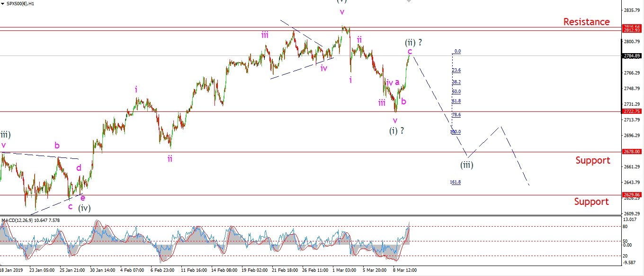Click the gray chart shift triangle marker
Image resolution: width=644 pixels, height=276 pixels.
409,1
